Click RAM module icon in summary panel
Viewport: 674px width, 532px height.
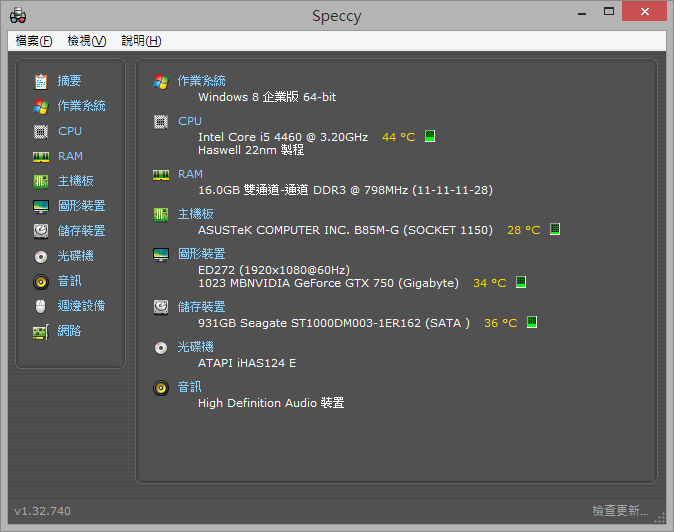click(x=161, y=175)
